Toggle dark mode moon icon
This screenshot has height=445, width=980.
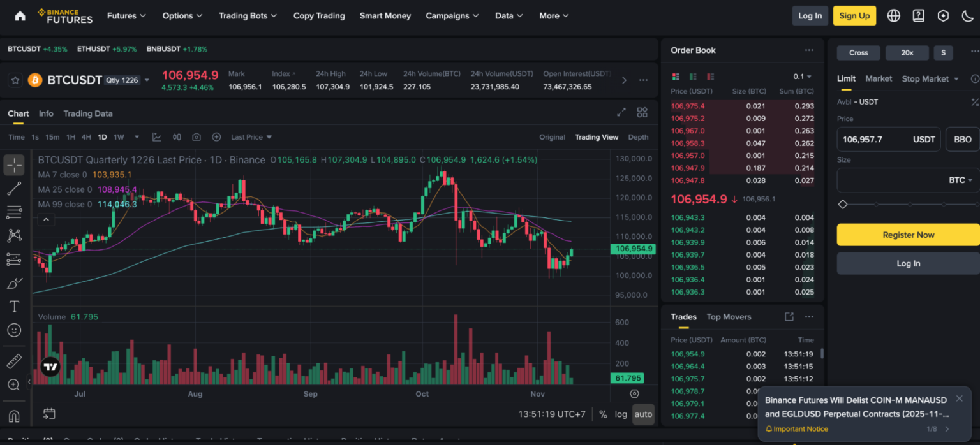tap(967, 16)
